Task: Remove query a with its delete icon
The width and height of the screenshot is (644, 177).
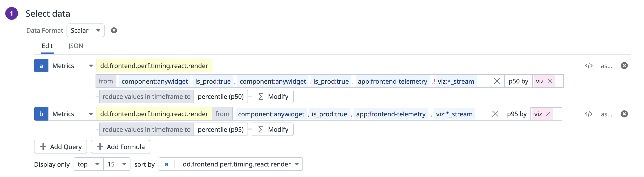Action: coord(624,66)
